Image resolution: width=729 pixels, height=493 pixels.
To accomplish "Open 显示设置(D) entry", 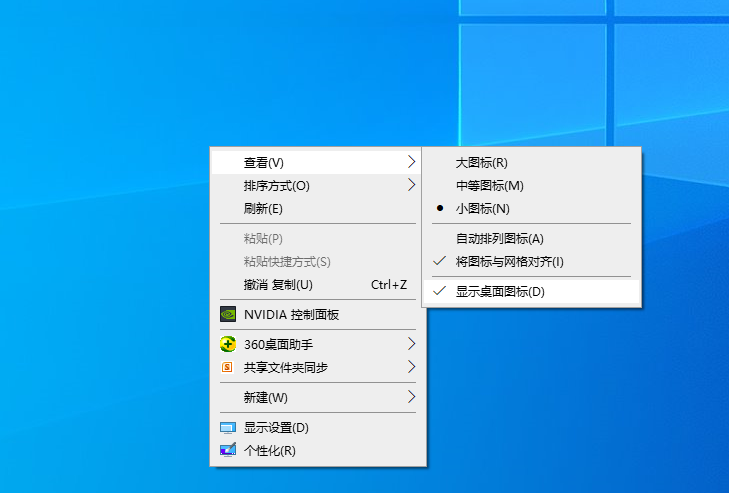I will tap(316, 427).
